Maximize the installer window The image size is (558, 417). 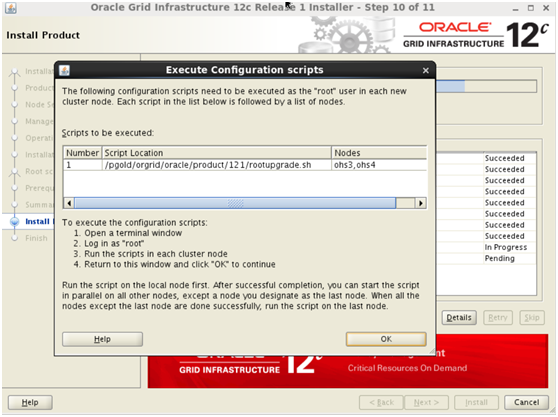pyautogui.click(x=531, y=8)
